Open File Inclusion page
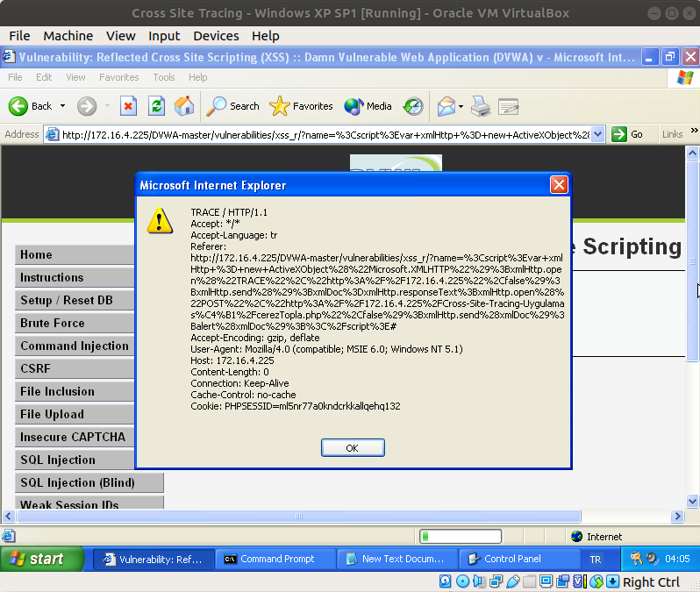This screenshot has width=700, height=592. click(75, 391)
